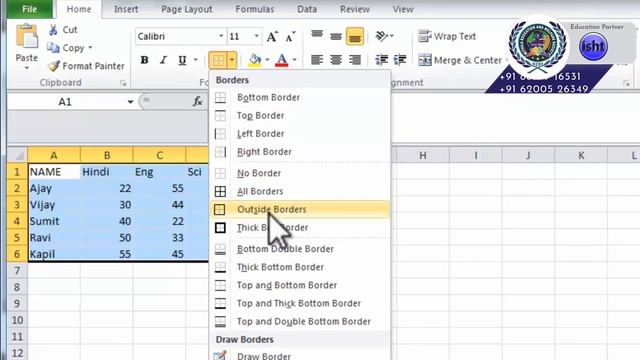Screen dimensions: 640x360
Task: Select the Draw Border option
Action: tap(300, 355)
